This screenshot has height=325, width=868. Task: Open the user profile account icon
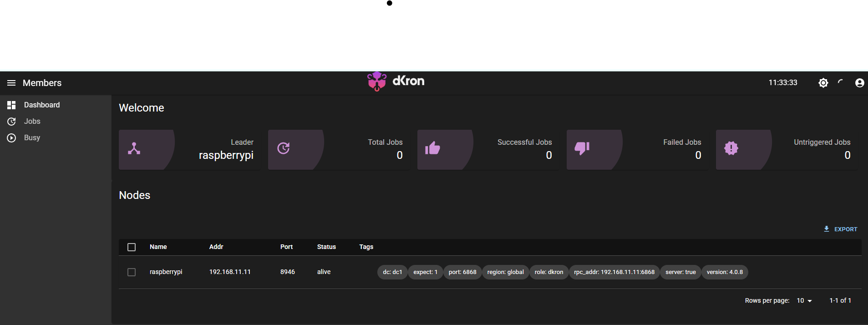tap(859, 83)
